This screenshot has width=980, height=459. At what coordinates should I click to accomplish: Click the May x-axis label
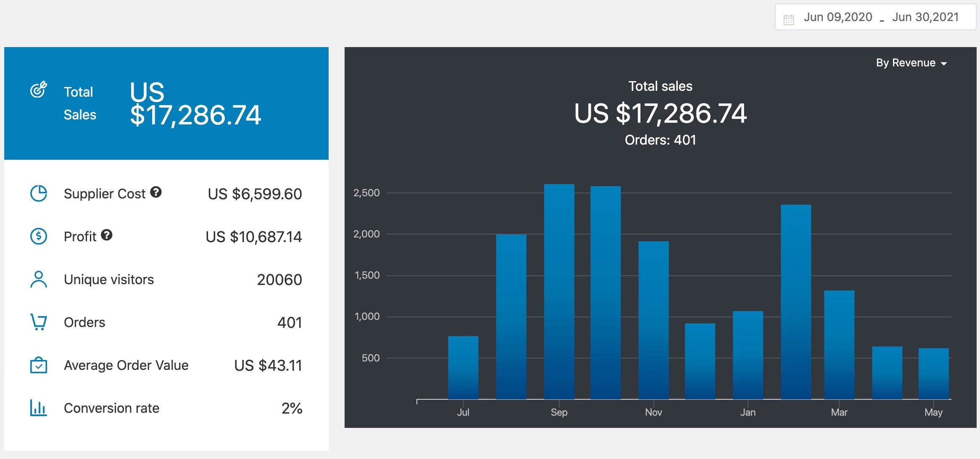[x=934, y=412]
